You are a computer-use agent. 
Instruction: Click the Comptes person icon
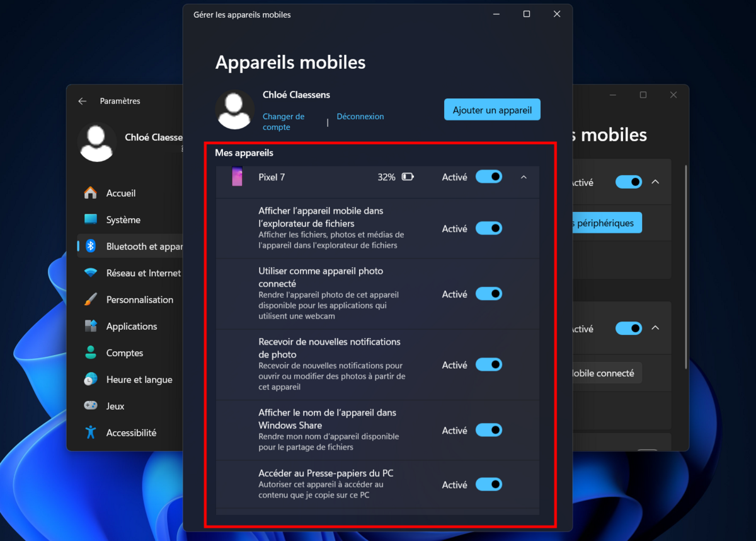(x=91, y=352)
